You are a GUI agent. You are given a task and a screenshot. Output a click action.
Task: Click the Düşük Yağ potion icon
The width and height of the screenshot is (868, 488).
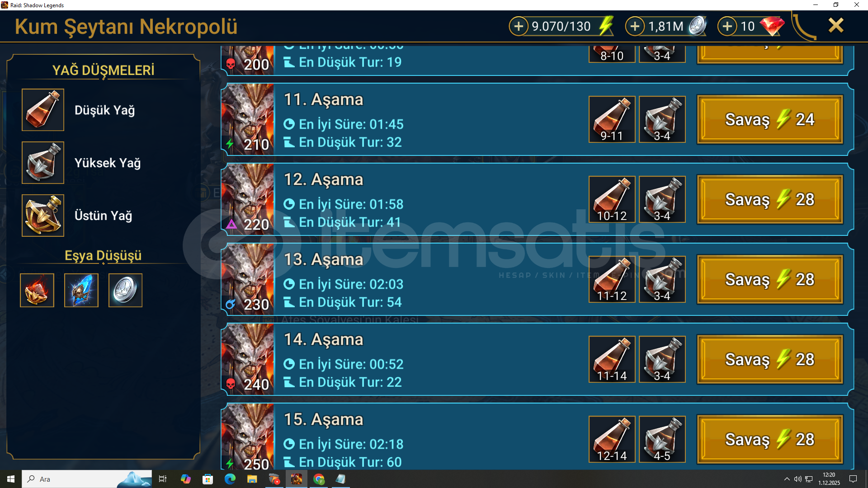point(43,110)
